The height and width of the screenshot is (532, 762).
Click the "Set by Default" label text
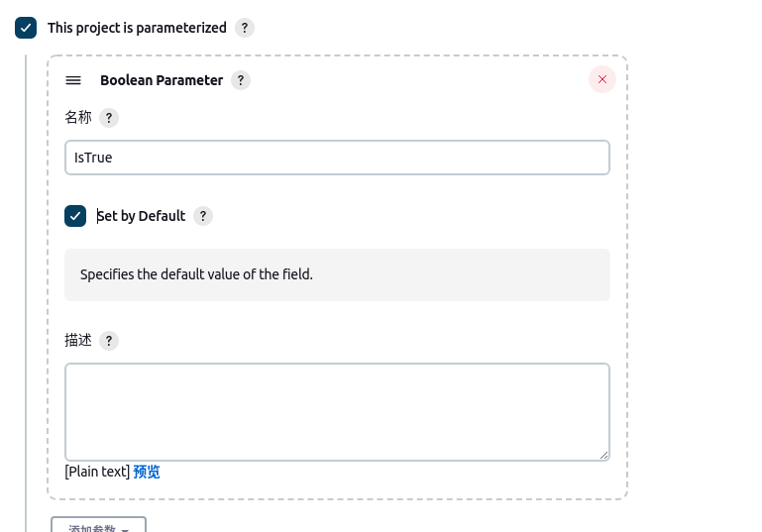pos(141,216)
